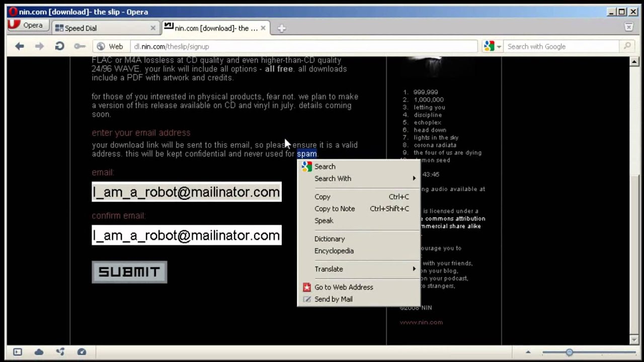Image resolution: width=644 pixels, height=362 pixels.
Task: Open the closed tabs trash icon
Action: (x=628, y=27)
